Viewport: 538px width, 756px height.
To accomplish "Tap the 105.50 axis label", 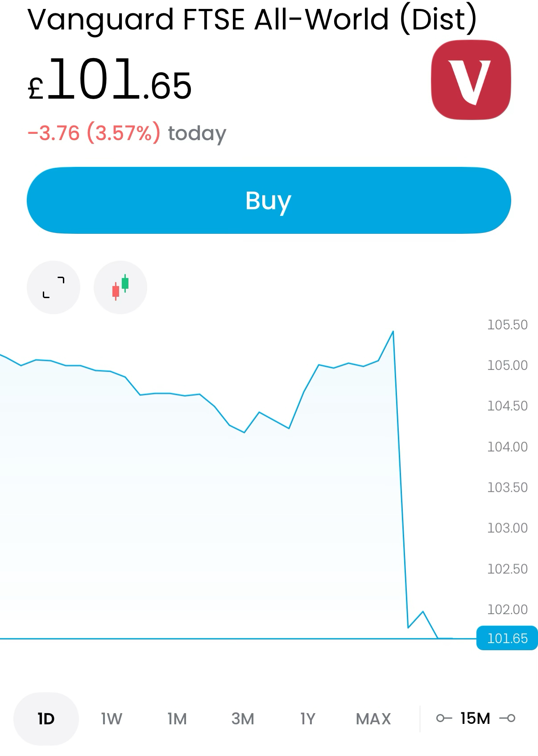I will (507, 324).
